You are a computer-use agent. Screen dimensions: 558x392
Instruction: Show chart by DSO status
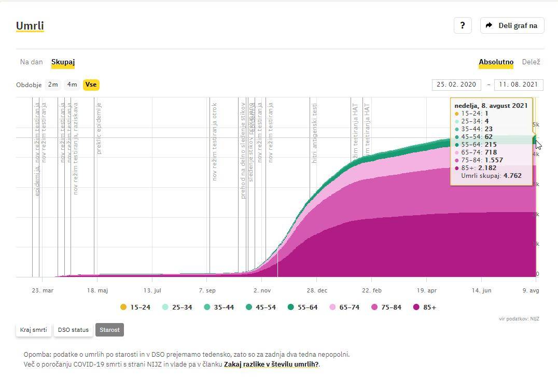click(x=73, y=330)
